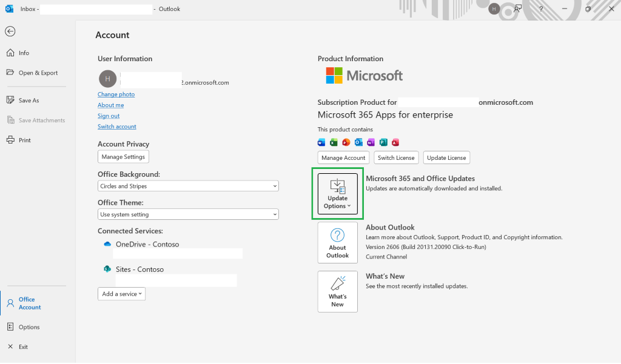Click the Change photo link
The image size is (621, 364).
pyautogui.click(x=116, y=94)
